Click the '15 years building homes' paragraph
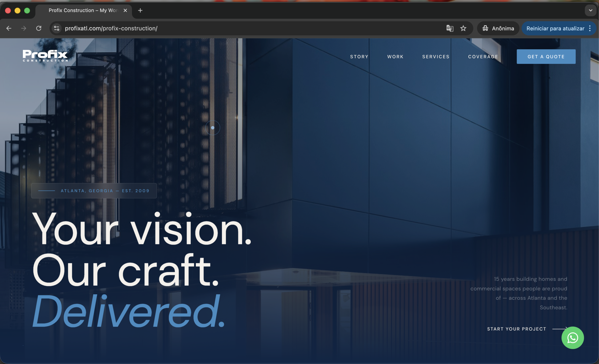 tap(519, 293)
